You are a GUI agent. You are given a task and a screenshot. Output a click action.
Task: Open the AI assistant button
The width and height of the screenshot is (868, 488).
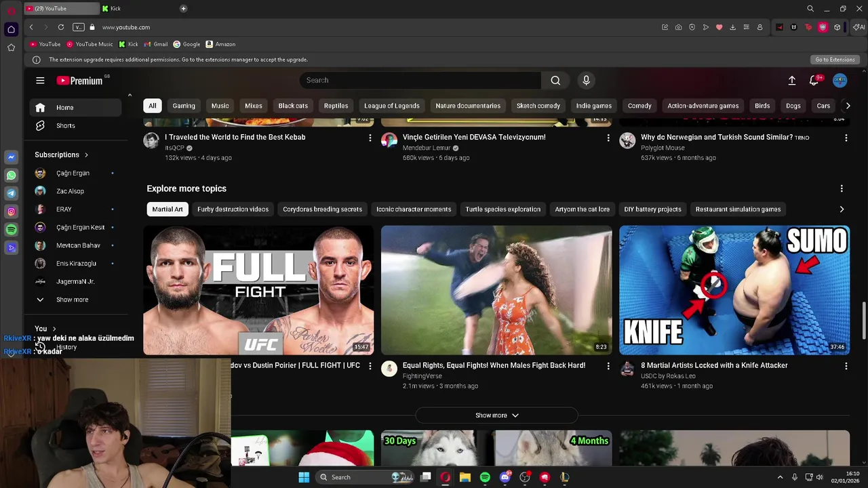pyautogui.click(x=859, y=27)
